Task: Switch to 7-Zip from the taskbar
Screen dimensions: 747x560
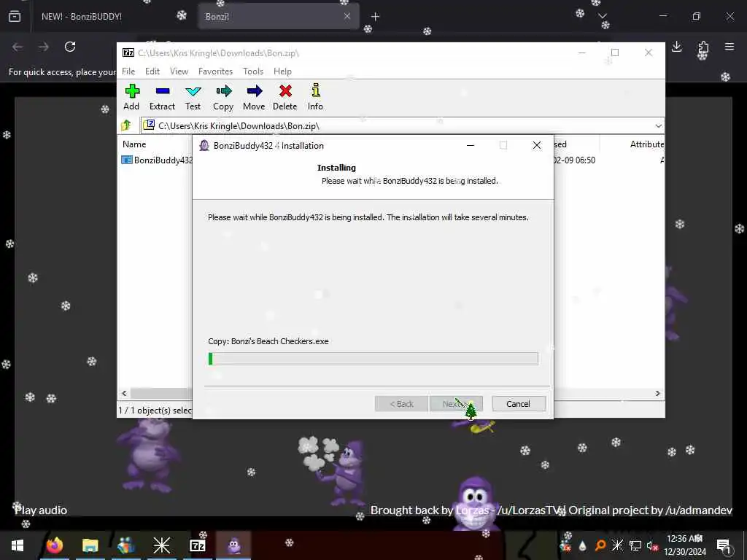Action: 197,545
